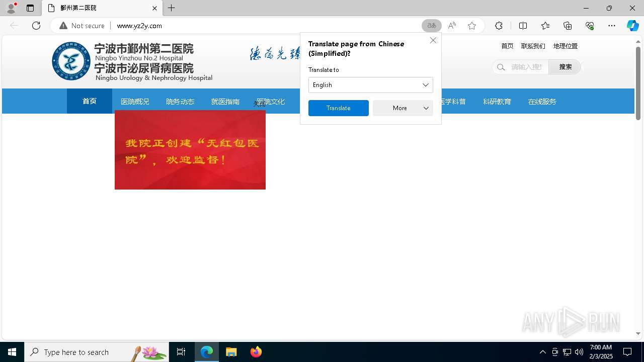Click the scrollbar down arrow
644x362 pixels.
coord(638,333)
